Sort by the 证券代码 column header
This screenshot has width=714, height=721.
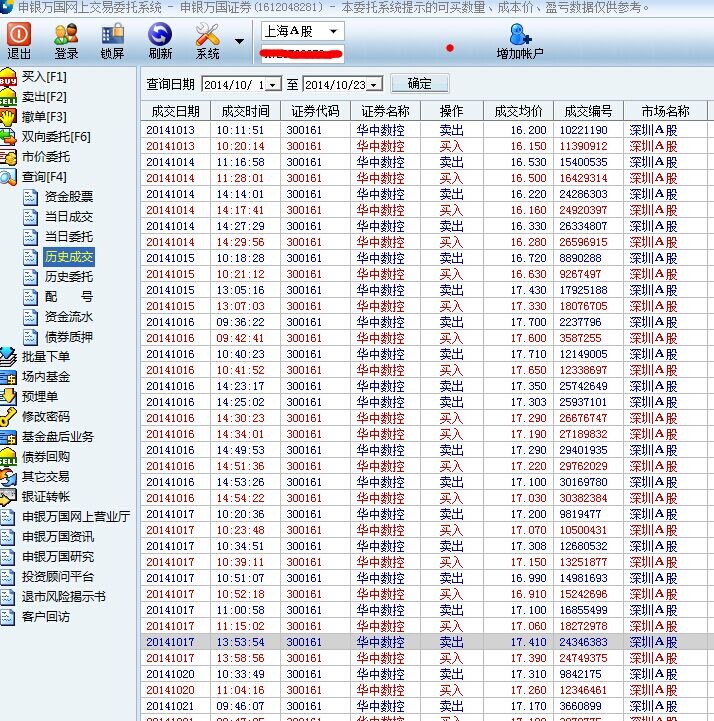click(315, 111)
